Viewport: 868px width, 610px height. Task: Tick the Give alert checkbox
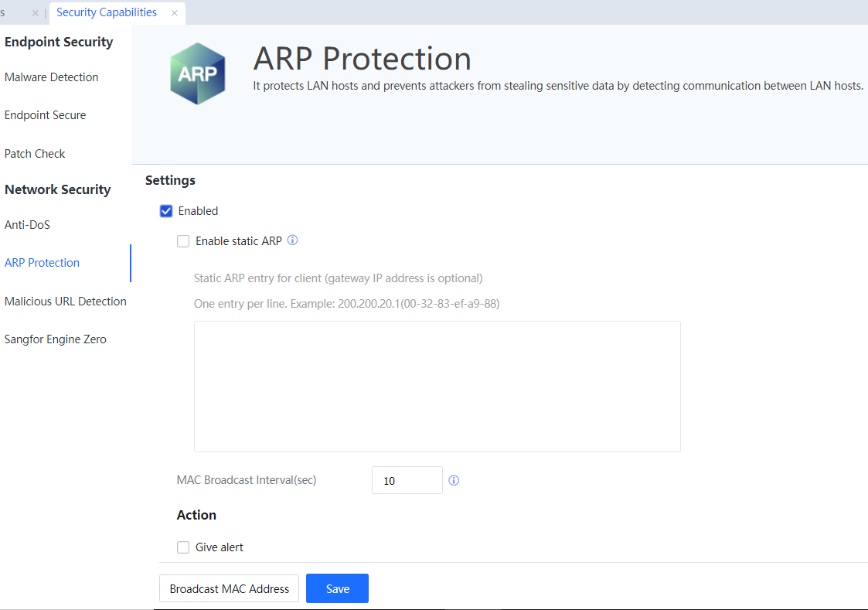(183, 547)
